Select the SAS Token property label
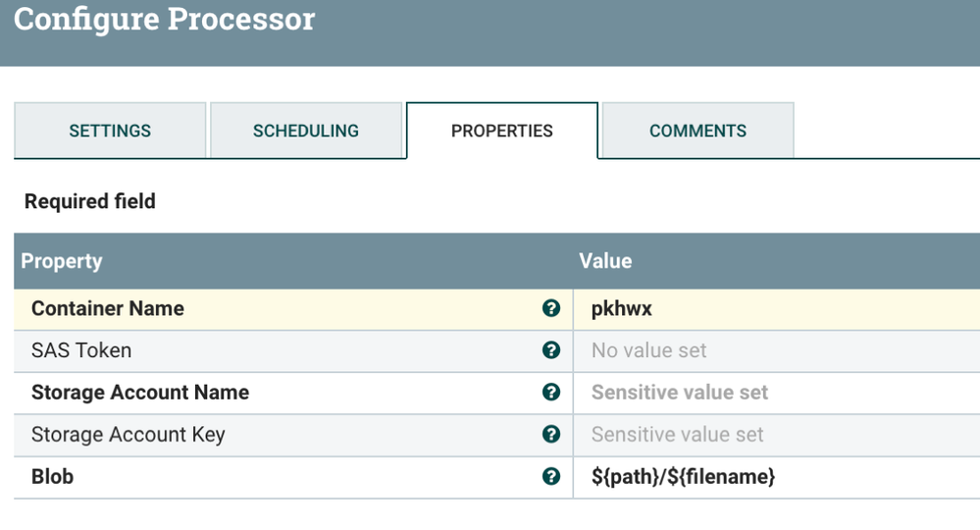Viewport: 980px width, 530px height. click(x=81, y=351)
